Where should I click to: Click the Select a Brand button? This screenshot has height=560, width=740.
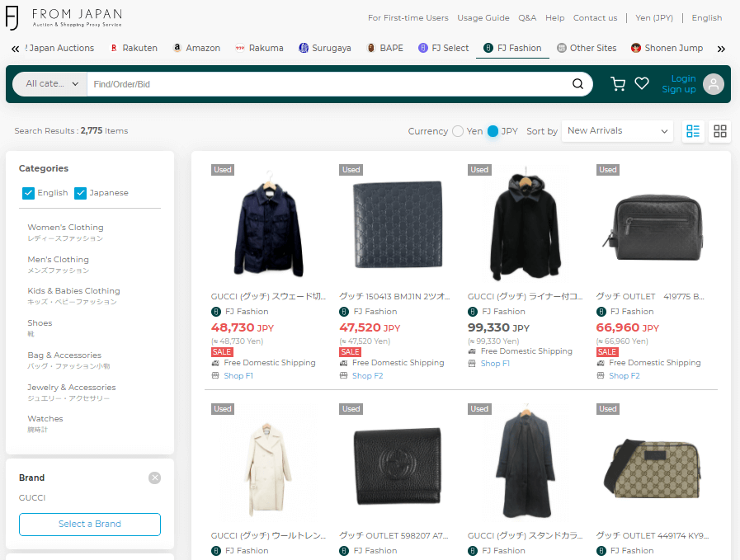[x=90, y=525]
